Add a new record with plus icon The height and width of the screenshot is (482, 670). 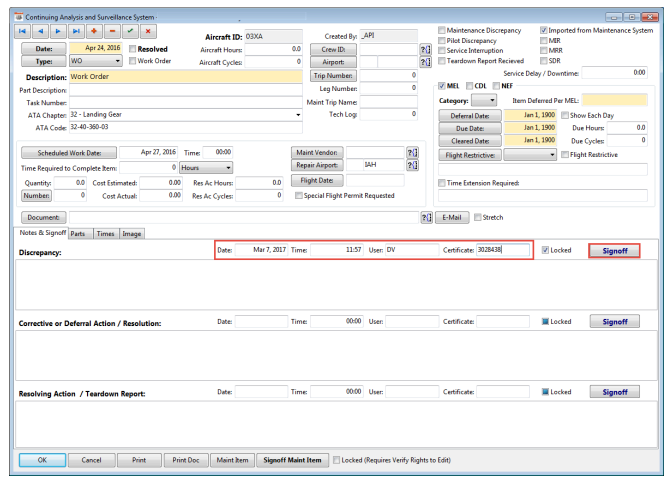pyautogui.click(x=95, y=32)
